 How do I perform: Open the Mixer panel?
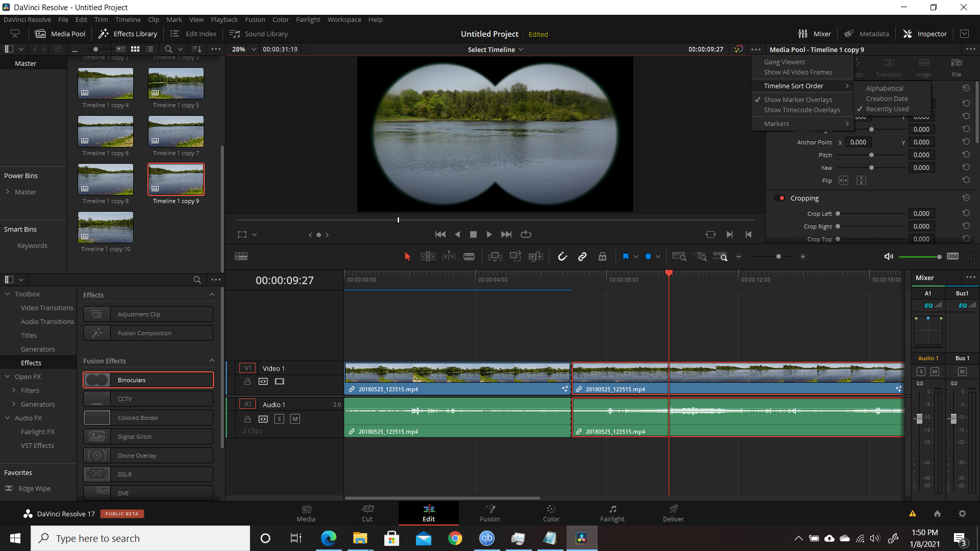click(x=814, y=34)
